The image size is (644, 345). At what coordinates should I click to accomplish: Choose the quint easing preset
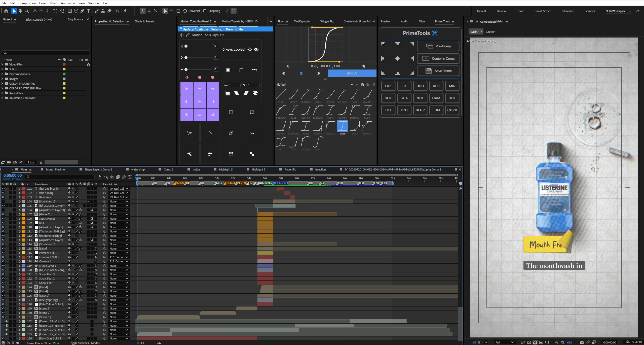(306, 127)
